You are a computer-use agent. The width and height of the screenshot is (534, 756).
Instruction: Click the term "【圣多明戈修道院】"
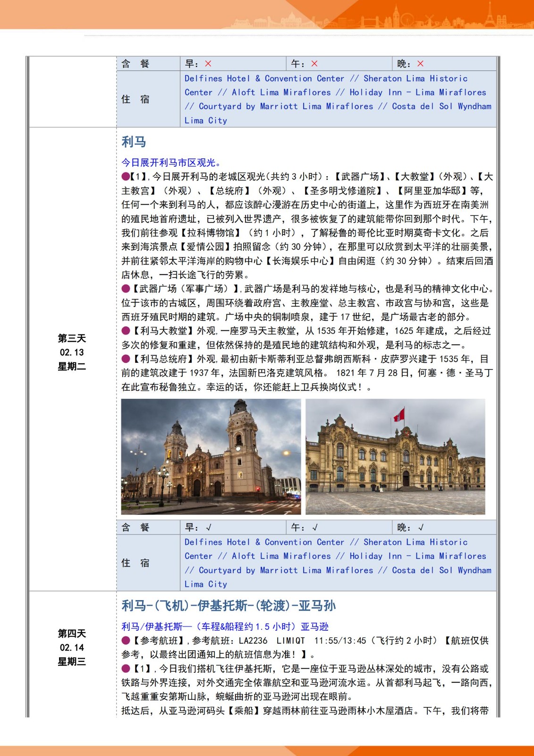[x=343, y=191]
